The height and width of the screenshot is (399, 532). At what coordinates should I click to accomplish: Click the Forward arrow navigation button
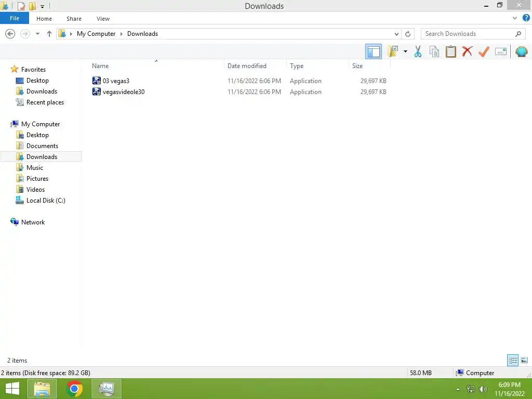25,34
